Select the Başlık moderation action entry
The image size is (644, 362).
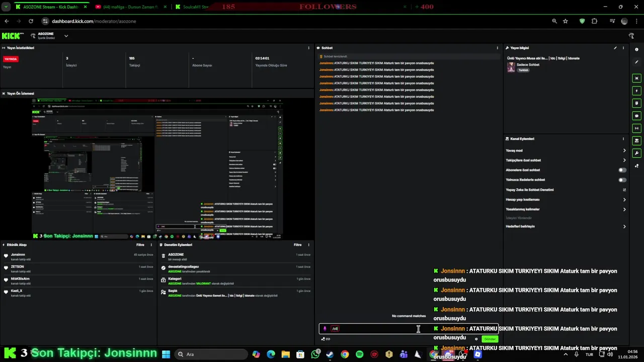(235, 293)
